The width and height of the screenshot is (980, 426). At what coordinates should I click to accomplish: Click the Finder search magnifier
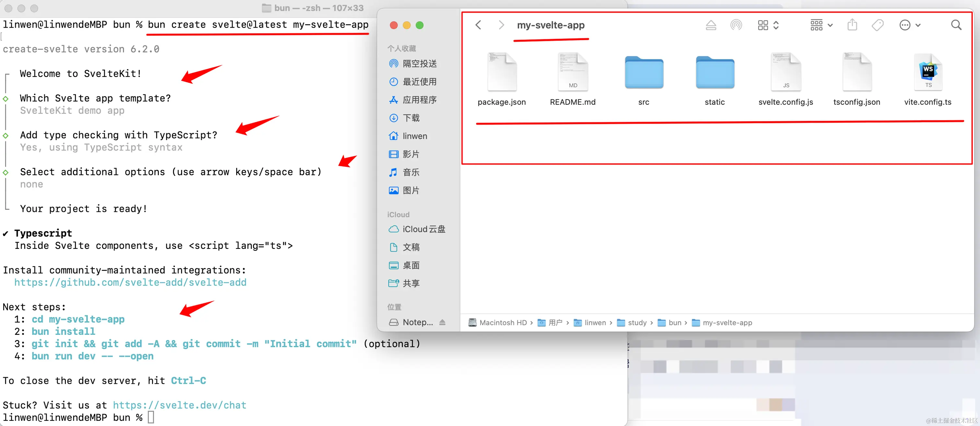click(x=956, y=25)
